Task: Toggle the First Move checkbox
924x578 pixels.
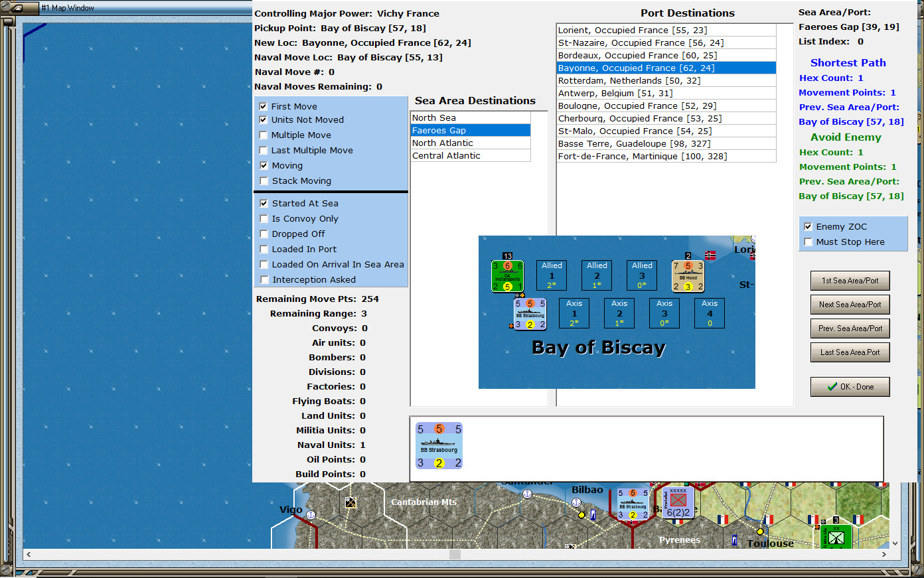Action: click(264, 106)
